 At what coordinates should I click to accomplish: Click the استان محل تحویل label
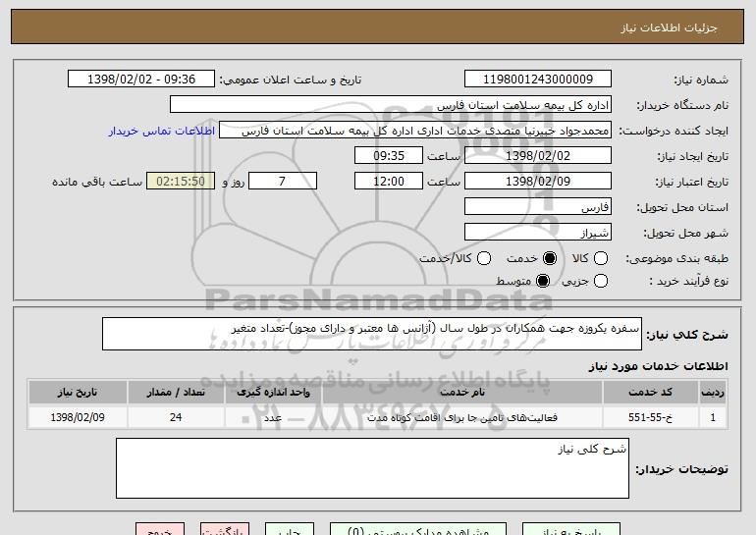click(x=682, y=208)
